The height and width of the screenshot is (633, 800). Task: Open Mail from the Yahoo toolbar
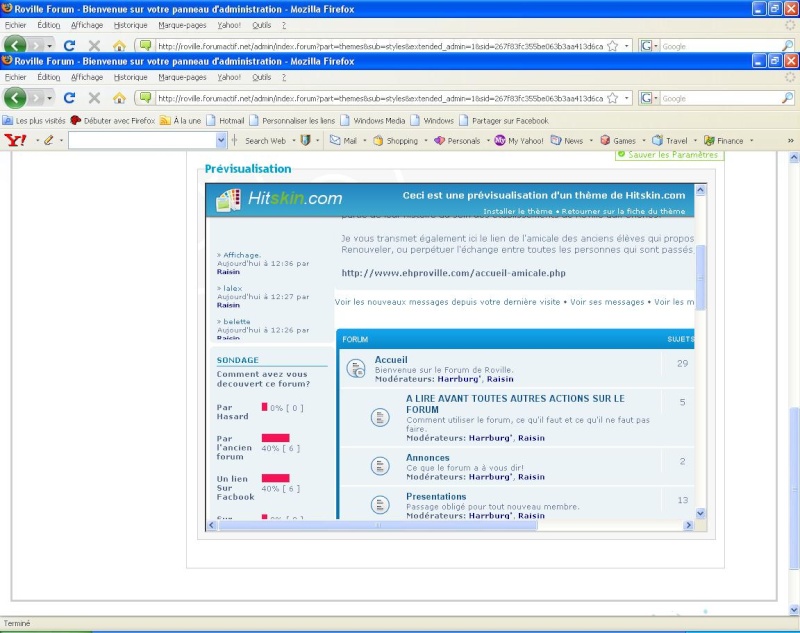coord(343,141)
